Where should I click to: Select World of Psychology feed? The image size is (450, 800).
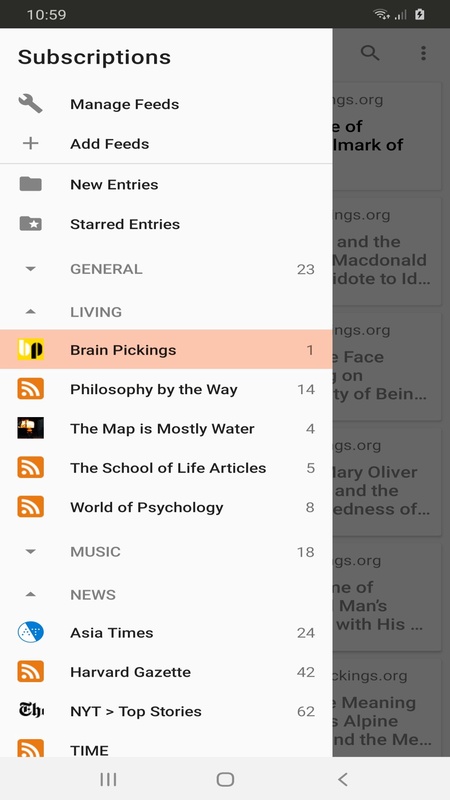pos(166,507)
